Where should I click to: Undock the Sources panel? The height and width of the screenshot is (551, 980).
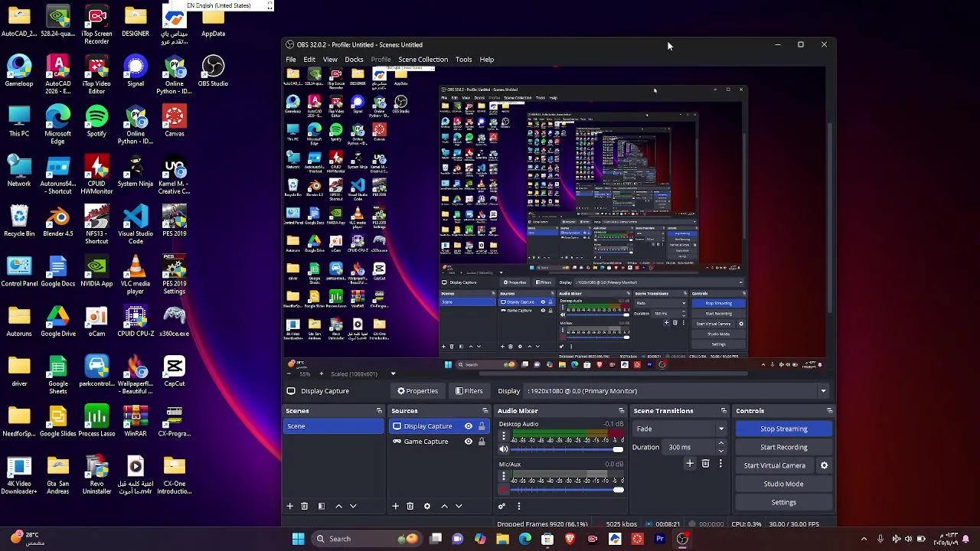[485, 411]
